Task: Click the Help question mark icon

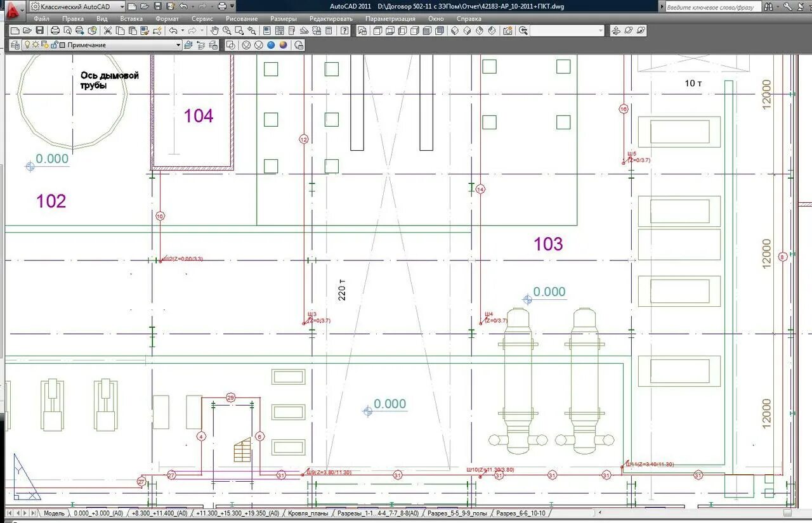Action: click(x=344, y=30)
